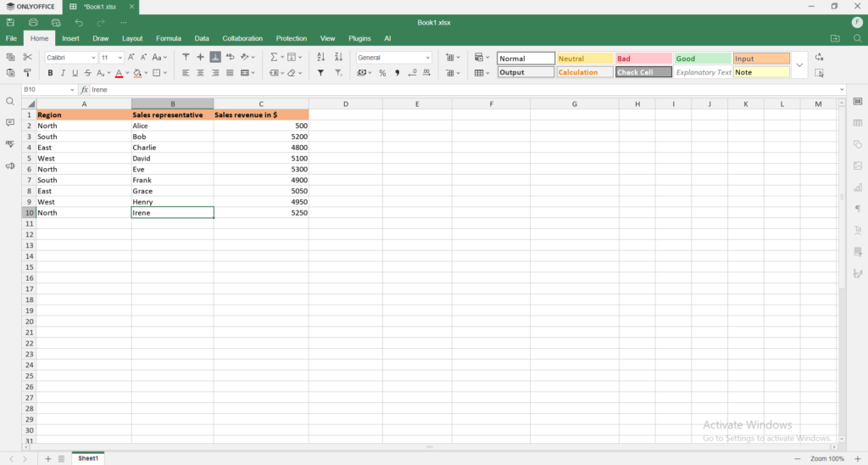This screenshot has width=868, height=465.
Task: Click the Filter funnel icon
Action: [x=321, y=73]
